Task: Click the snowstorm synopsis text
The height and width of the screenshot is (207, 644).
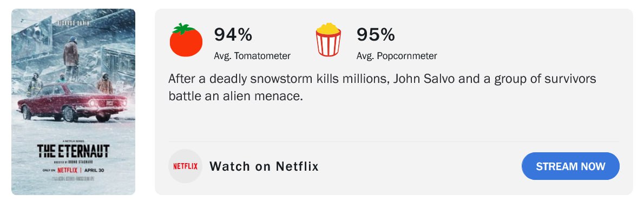Action: pyautogui.click(x=382, y=88)
